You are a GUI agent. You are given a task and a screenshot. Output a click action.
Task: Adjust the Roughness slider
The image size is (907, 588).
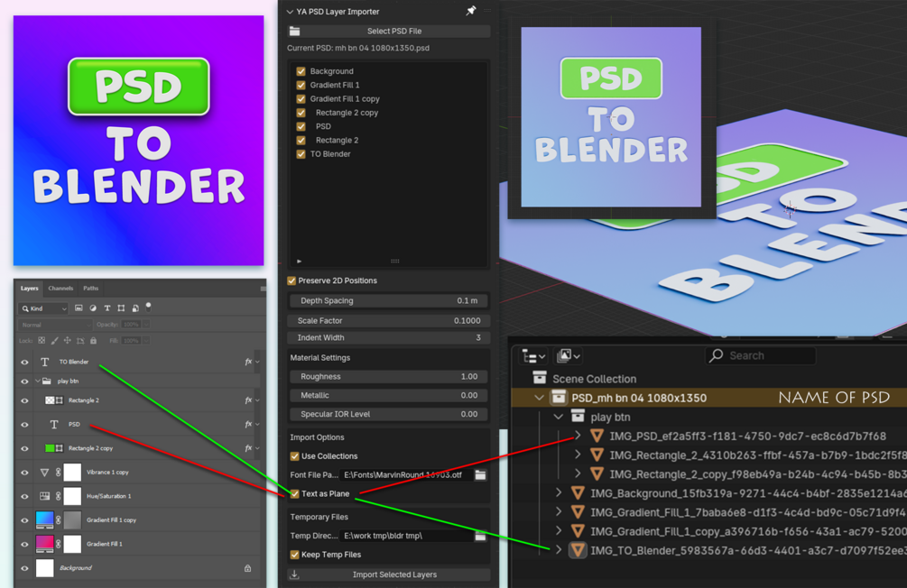tap(389, 376)
